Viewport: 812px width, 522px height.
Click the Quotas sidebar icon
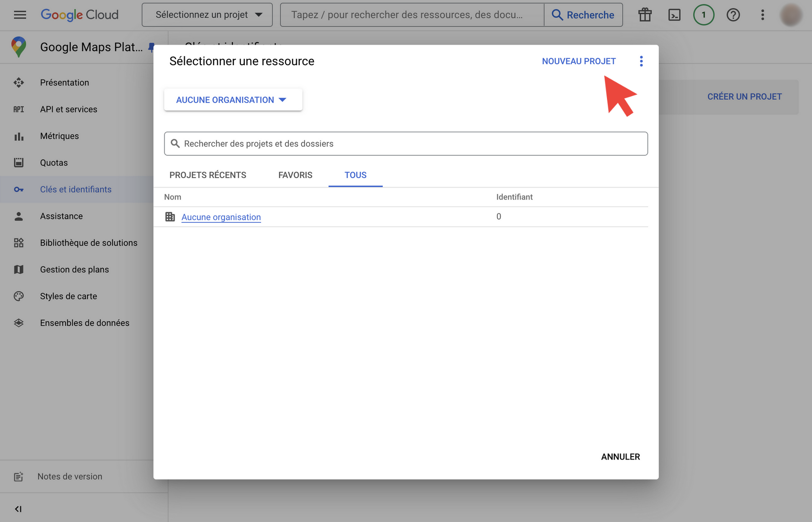[19, 163]
